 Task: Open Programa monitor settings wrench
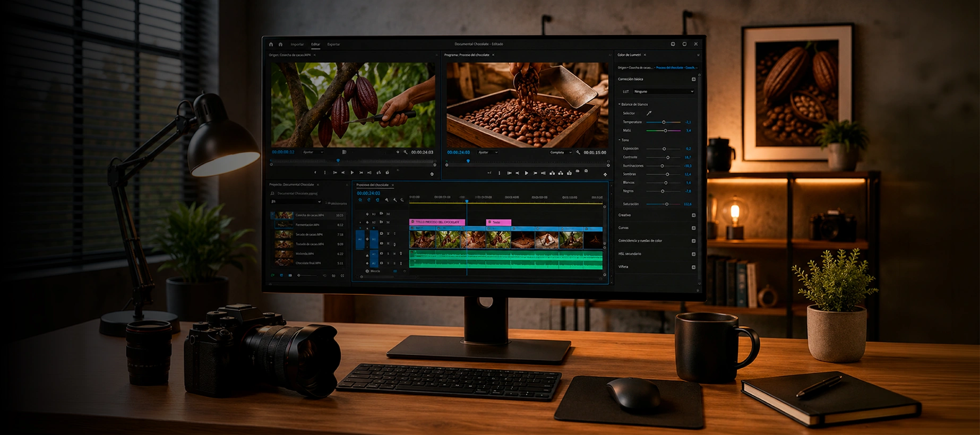[578, 152]
